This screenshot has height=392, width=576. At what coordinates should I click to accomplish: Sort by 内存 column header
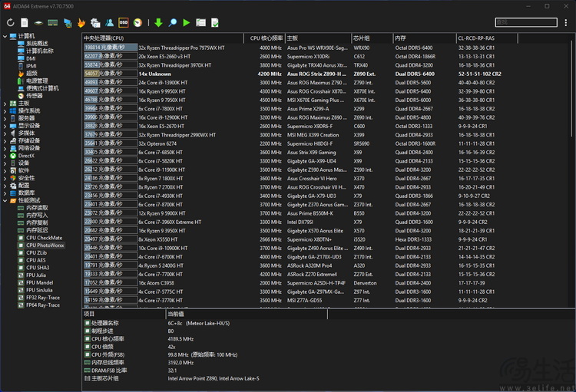coord(425,38)
